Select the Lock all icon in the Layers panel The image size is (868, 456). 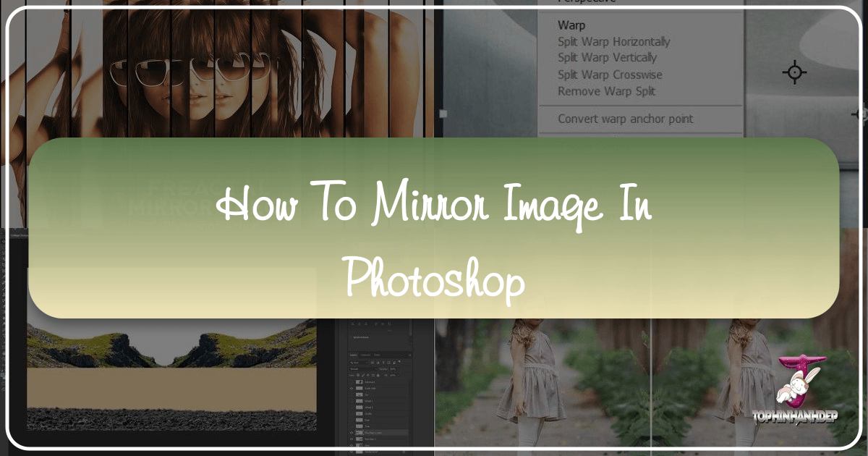[378, 375]
